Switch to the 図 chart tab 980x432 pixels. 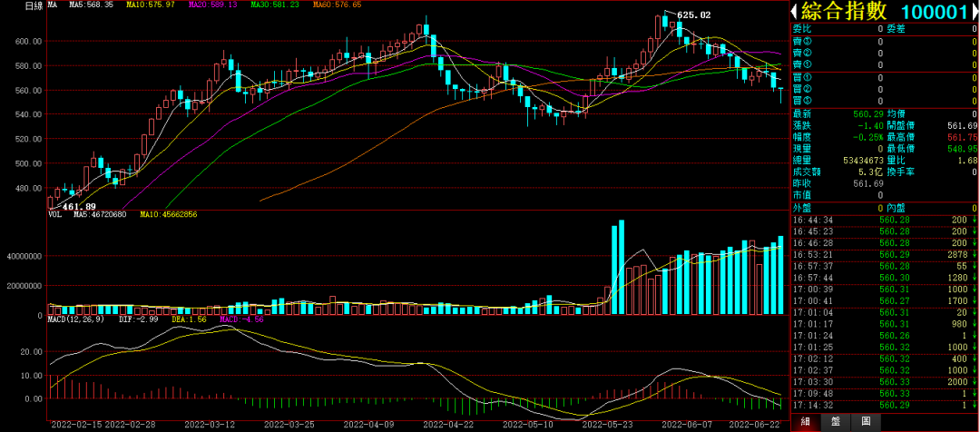click(865, 421)
